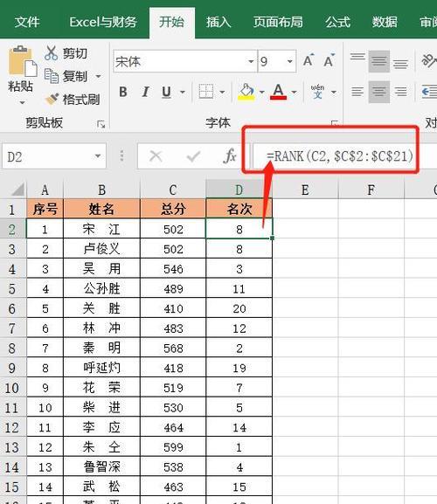Click the orientation icon
The height and width of the screenshot is (504, 437).
coord(429,61)
